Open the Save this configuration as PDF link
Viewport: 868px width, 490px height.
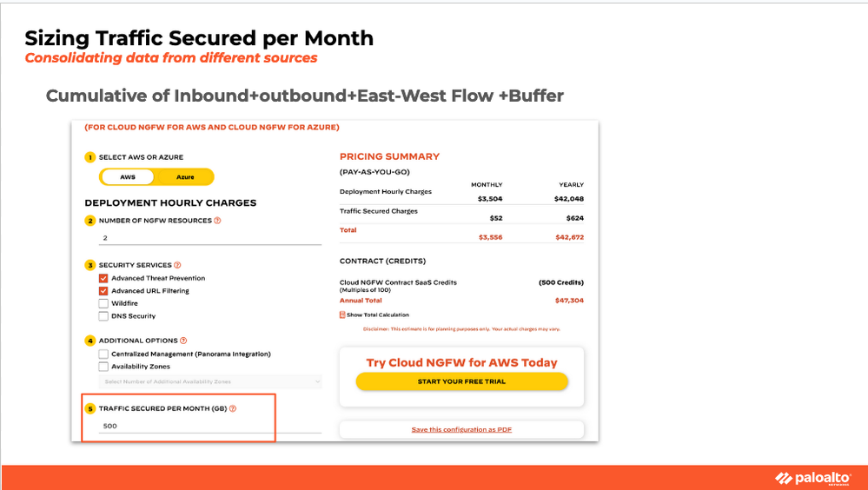(461, 430)
